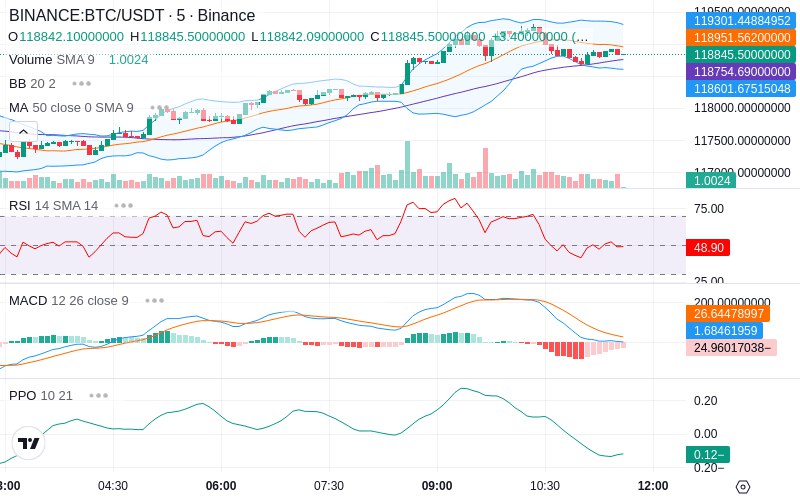Open PPO 10 21 more options dots
The image size is (800, 500).
pyautogui.click(x=98, y=395)
